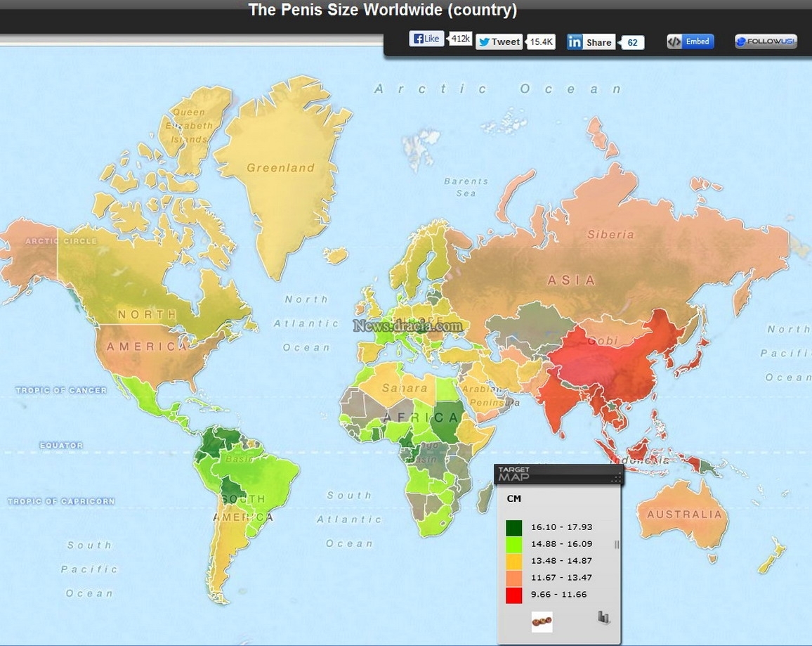The height and width of the screenshot is (646, 812).
Task: Click on Greenland on the map
Action: point(281,168)
